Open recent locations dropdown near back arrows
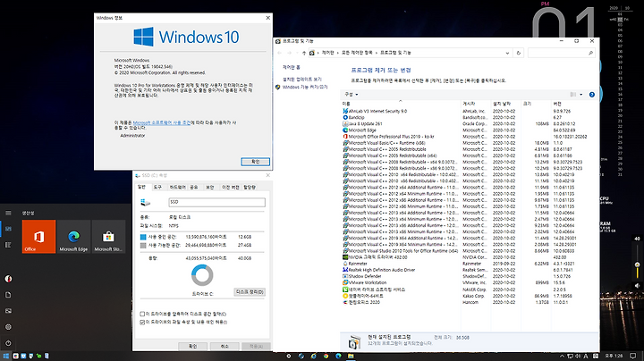Image resolution: width=644 pixels, height=361 pixels. [297, 53]
